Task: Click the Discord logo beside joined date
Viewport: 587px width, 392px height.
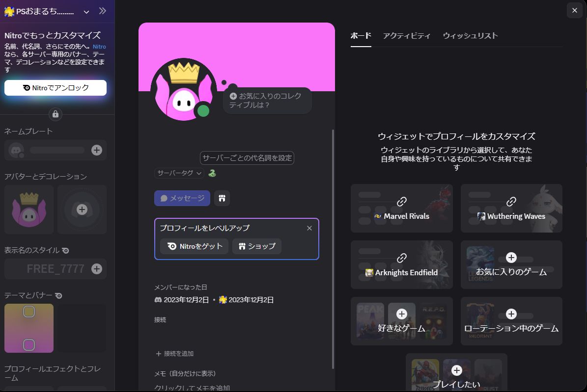Action: click(158, 300)
